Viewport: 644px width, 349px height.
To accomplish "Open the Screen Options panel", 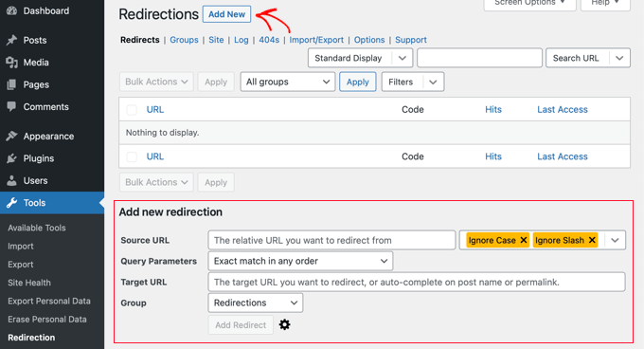I will [x=529, y=3].
